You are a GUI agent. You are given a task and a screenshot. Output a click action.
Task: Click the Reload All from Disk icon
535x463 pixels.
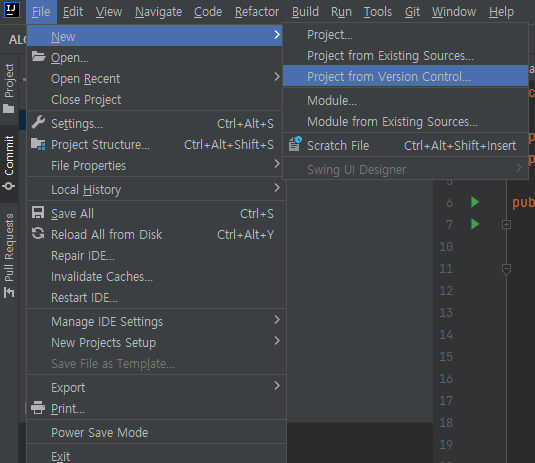(x=38, y=234)
